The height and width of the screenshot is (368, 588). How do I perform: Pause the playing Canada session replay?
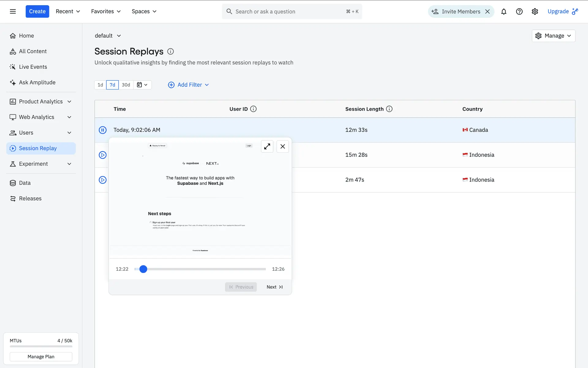point(103,130)
